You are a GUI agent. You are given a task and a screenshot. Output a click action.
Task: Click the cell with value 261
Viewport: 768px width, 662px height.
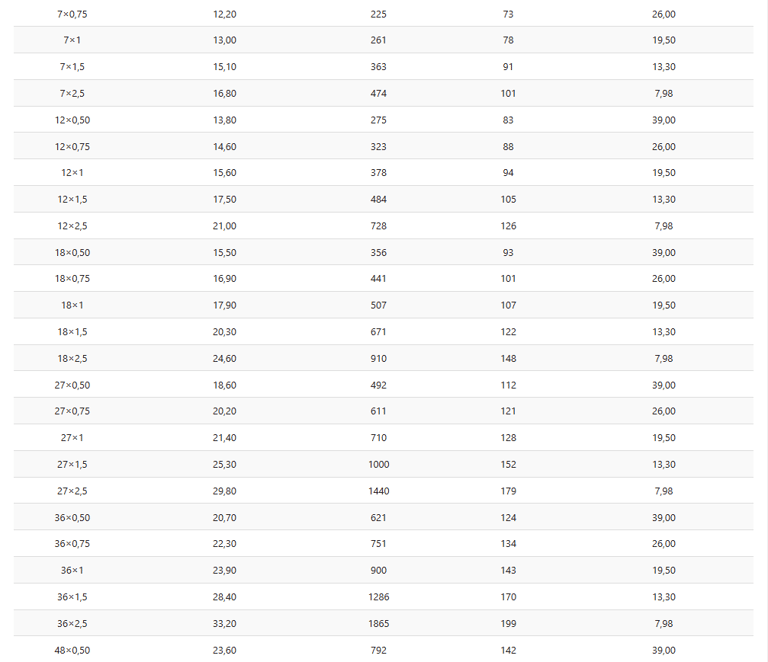click(379, 40)
